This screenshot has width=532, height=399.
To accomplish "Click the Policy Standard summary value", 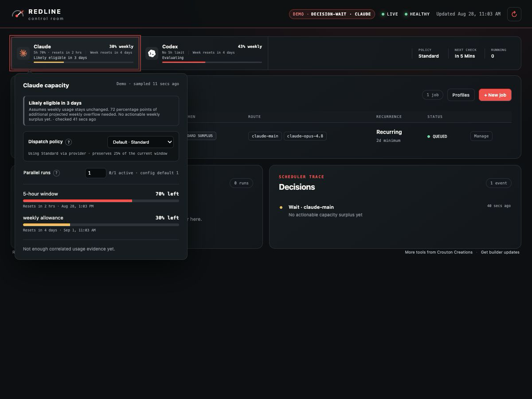I will (x=429, y=56).
